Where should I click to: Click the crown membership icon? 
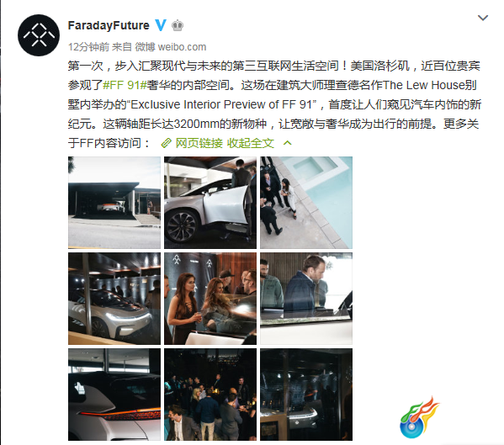178,25
